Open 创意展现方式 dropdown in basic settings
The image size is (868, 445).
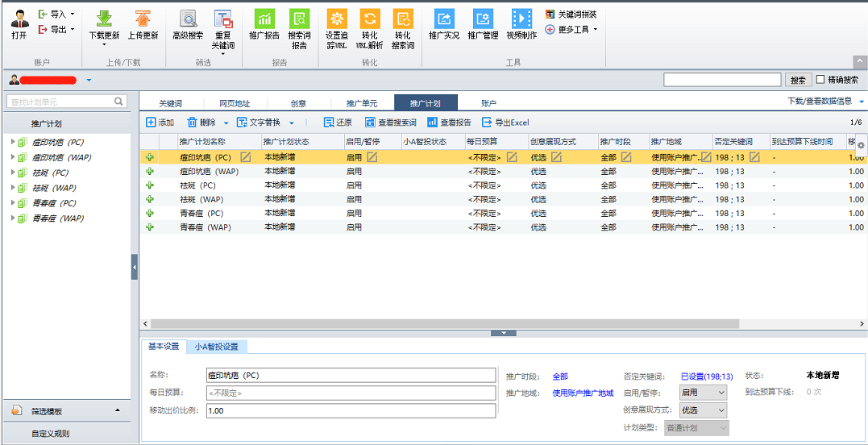click(703, 410)
